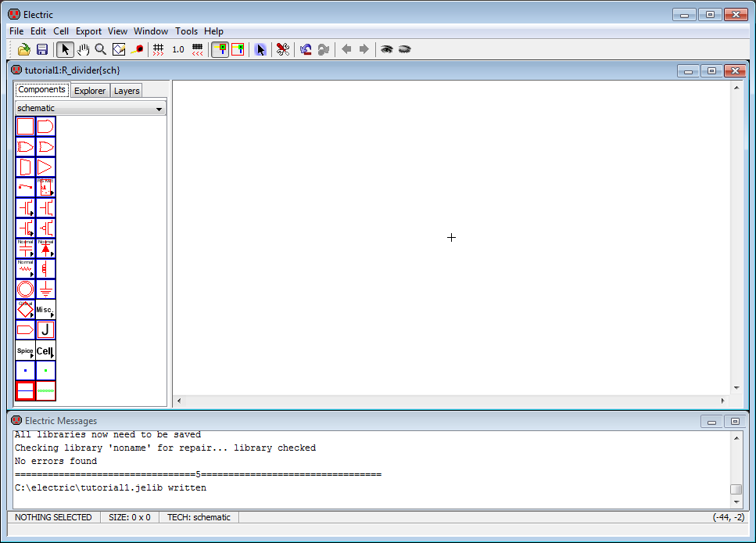Go back with left arrow icon
Screen dimensions: 756x543
(346, 49)
